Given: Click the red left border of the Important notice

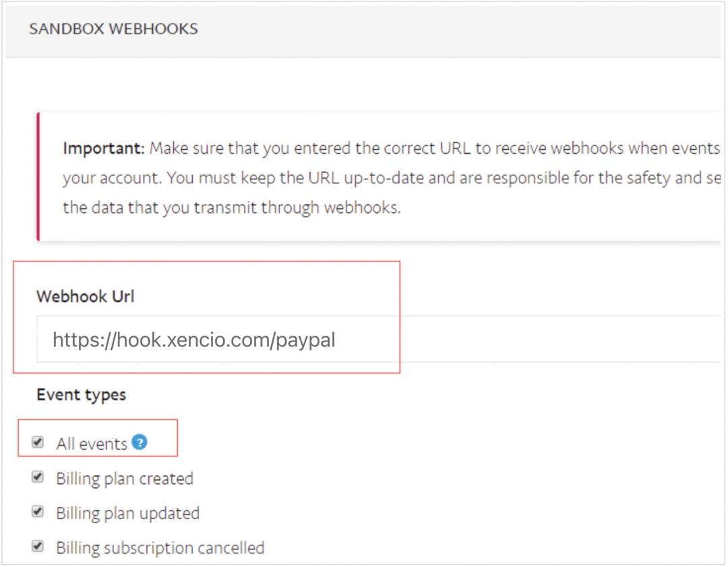Looking at the screenshot, I should pos(38,177).
